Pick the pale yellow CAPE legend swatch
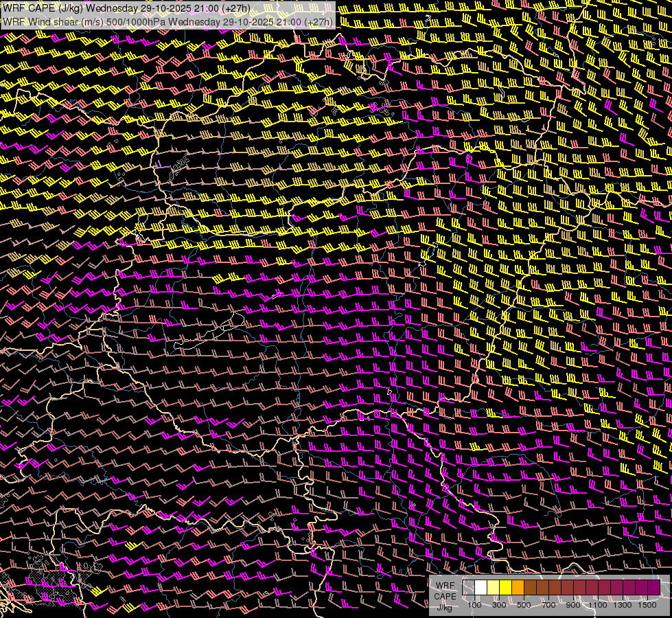Image resolution: width=672 pixels, height=618 pixels. (x=494, y=588)
